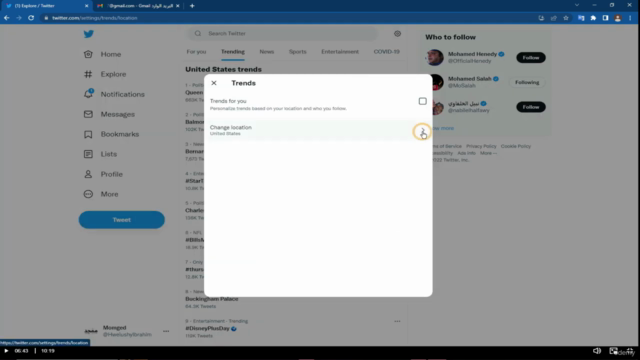This screenshot has width=640, height=360.
Task: Switch to the Sports tab
Action: pos(298,52)
